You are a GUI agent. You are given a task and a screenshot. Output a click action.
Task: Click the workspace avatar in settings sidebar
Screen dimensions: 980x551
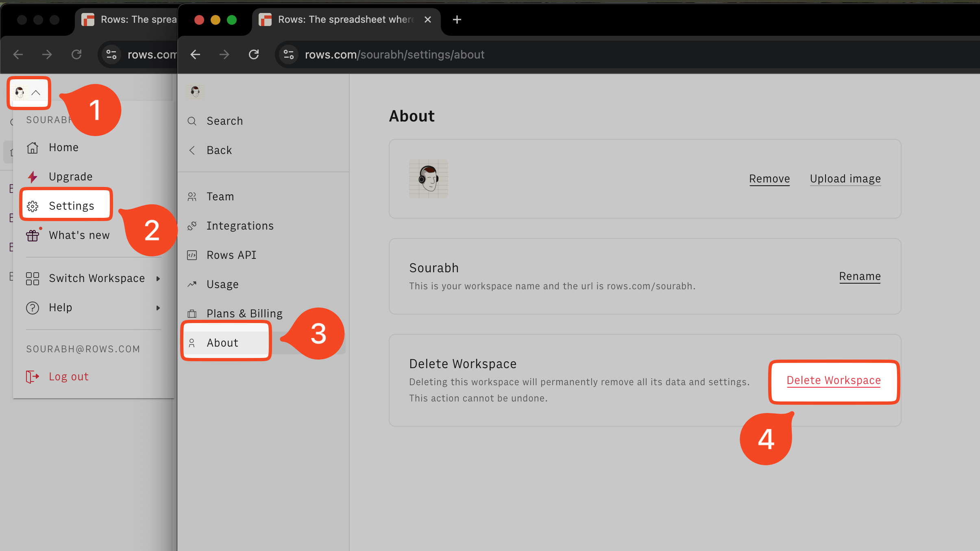[x=195, y=91]
